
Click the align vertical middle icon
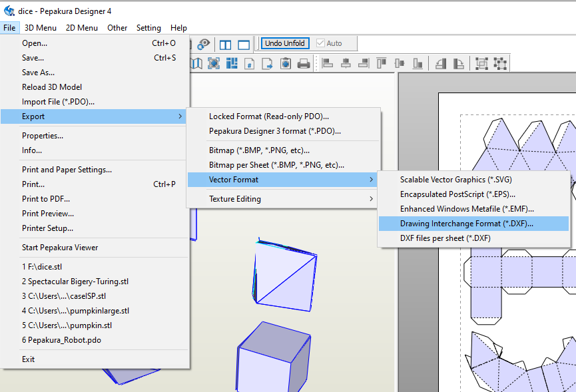(x=400, y=63)
